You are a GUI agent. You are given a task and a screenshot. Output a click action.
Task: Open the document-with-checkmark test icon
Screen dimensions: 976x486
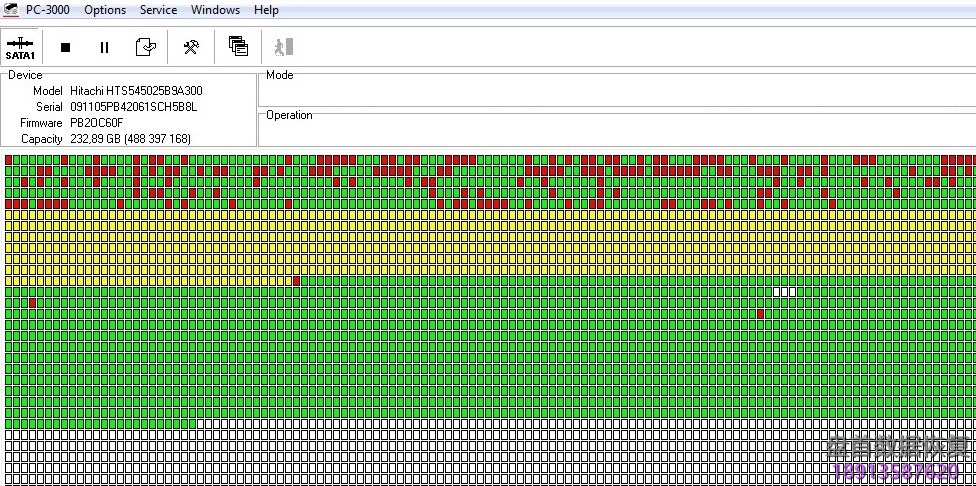145,47
